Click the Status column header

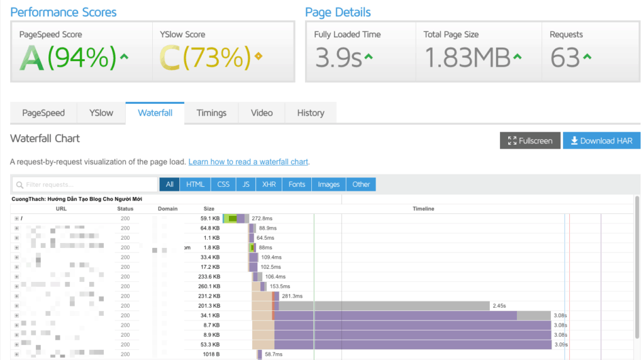125,209
